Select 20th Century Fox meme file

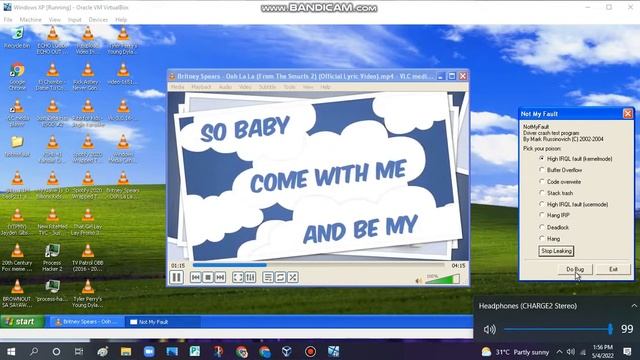[x=17, y=258]
